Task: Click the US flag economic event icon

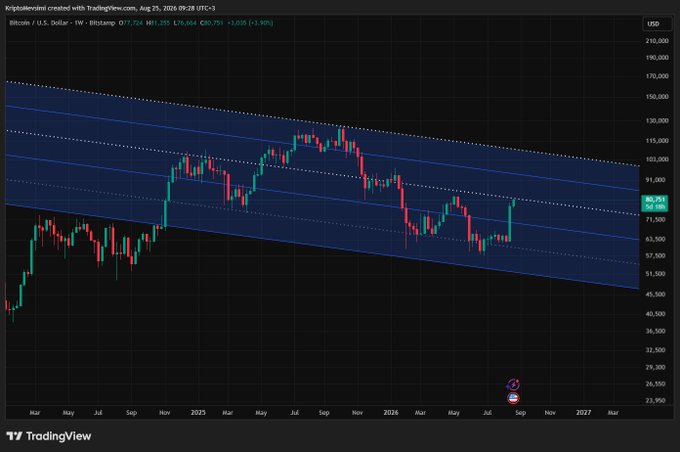Action: tap(513, 398)
